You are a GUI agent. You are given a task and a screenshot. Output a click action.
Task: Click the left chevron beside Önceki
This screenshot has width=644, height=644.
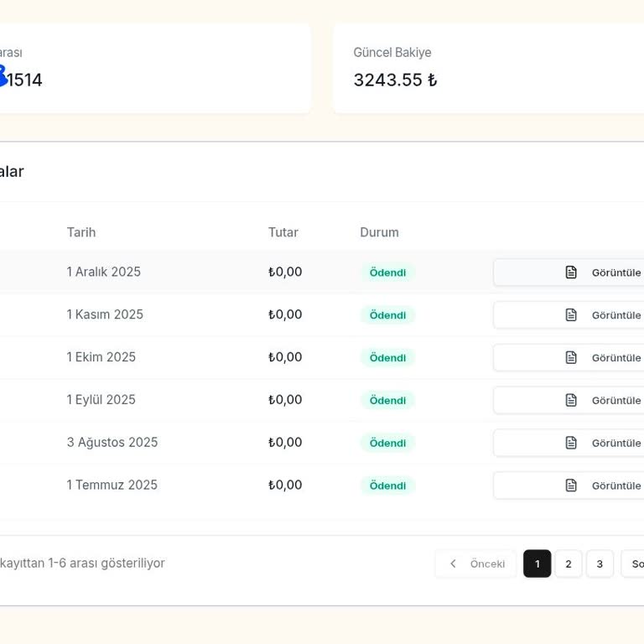point(454,563)
